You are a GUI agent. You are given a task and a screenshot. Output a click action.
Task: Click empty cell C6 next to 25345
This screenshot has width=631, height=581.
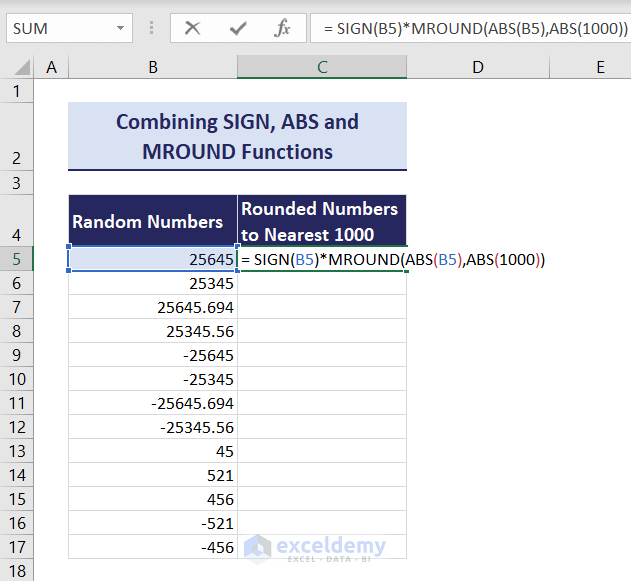322,283
